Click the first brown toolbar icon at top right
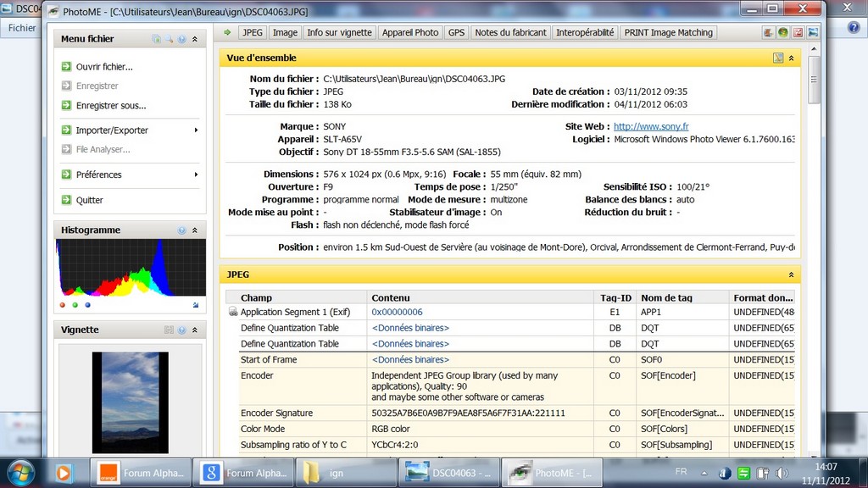 click(768, 33)
